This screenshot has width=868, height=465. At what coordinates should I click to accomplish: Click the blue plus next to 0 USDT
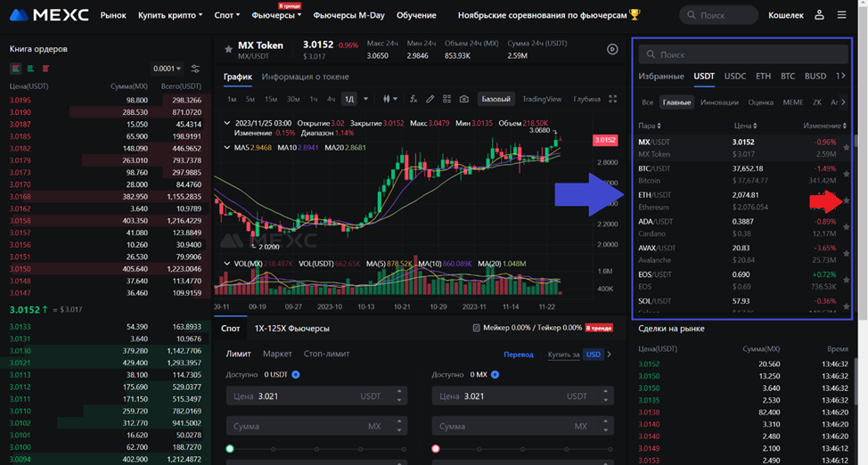click(x=296, y=374)
